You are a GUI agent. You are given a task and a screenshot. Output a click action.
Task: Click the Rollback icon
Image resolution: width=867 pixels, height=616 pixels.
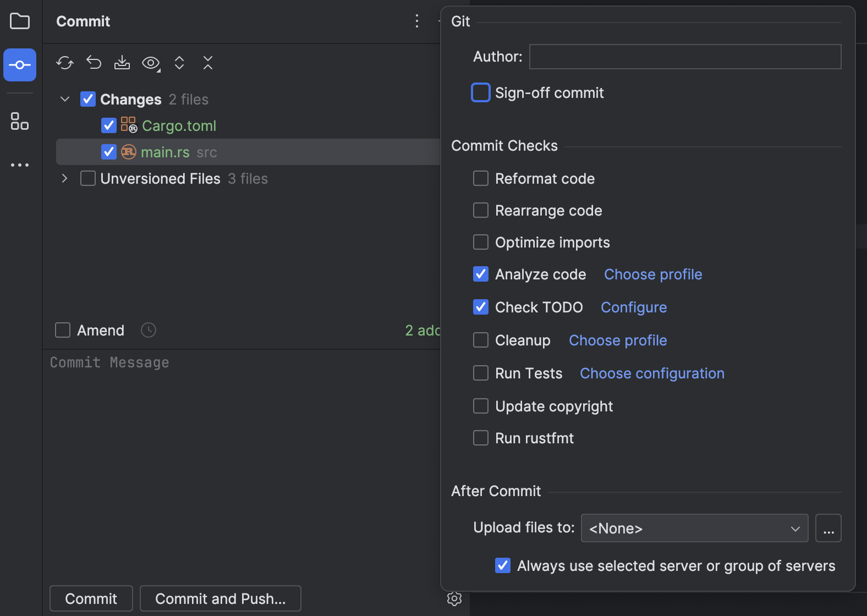(x=94, y=63)
